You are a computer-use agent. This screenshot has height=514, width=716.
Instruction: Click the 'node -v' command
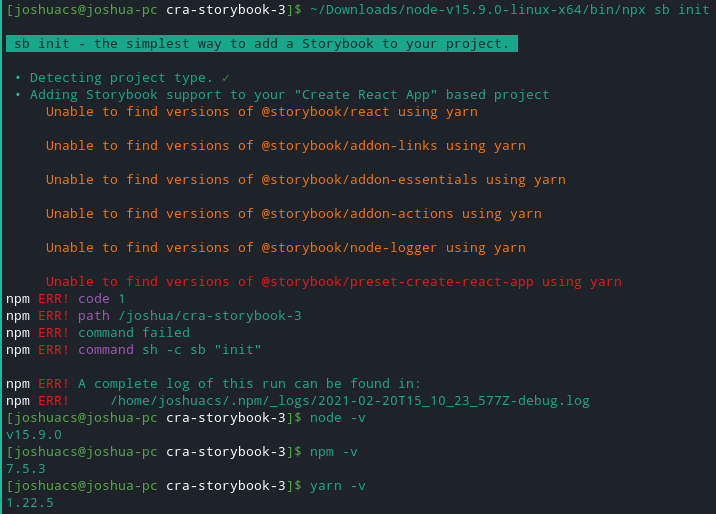click(337, 418)
